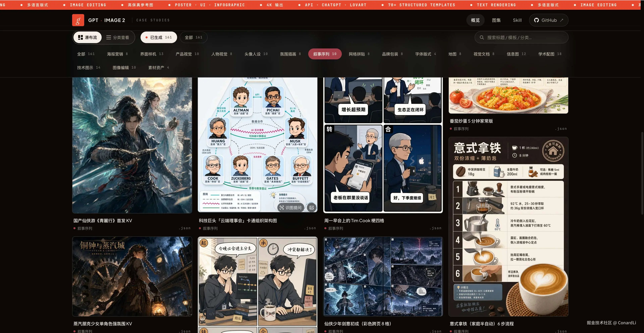Click the 识图提问 scan icon on the tech-giants card
Screen dimensions: 644x333
282,208
